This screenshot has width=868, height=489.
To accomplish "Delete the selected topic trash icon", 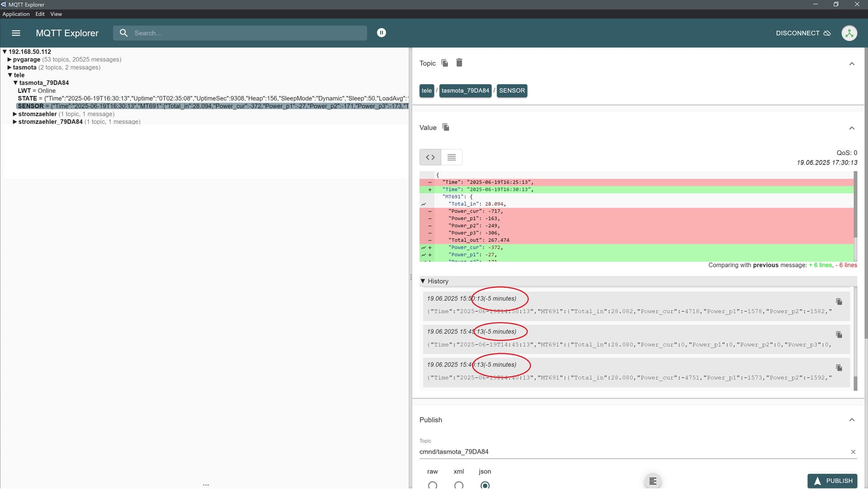I will (x=459, y=63).
